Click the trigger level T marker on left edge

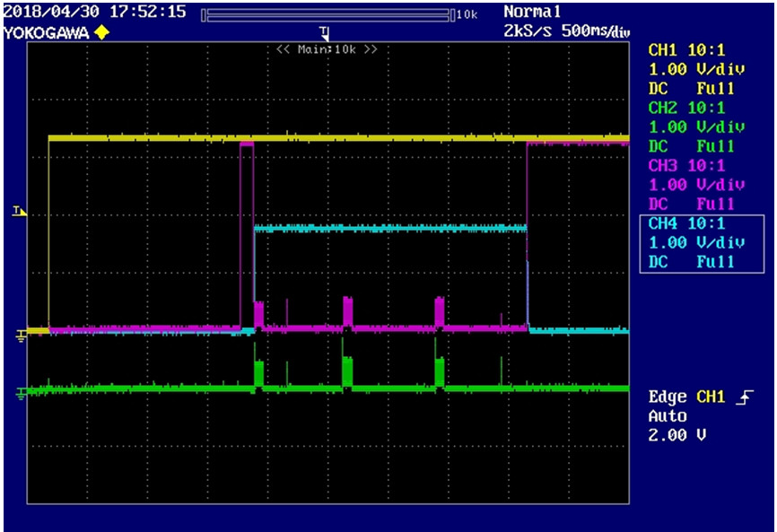20,212
